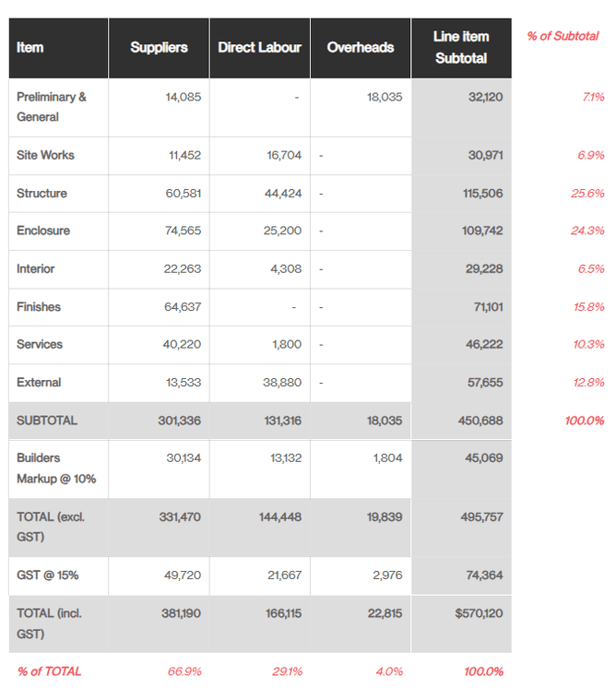Click the External row label

39,382
